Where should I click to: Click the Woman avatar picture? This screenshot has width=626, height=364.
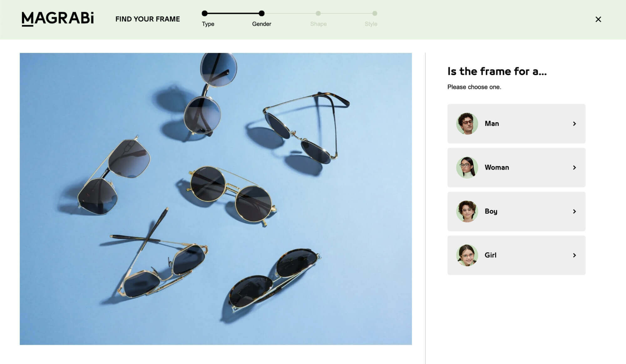click(x=467, y=167)
